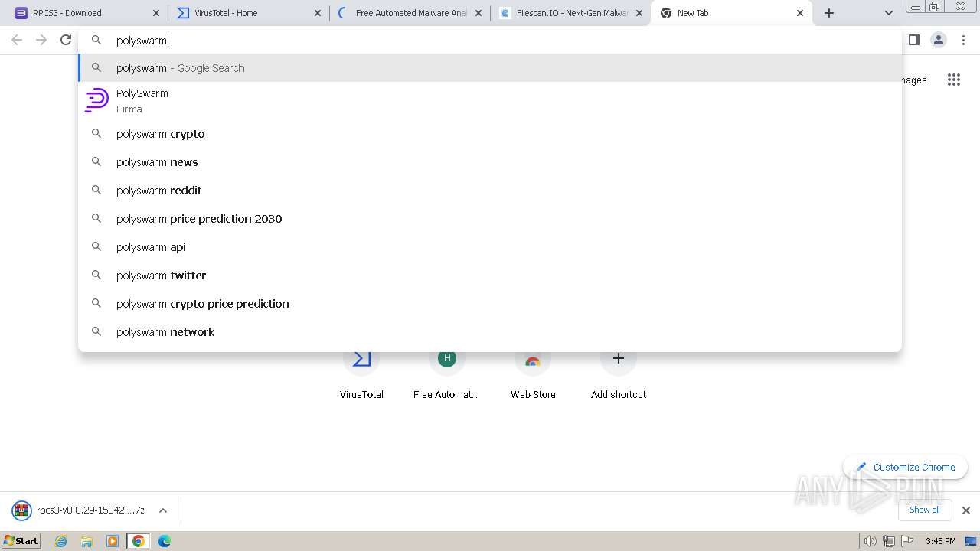This screenshot has height=551, width=980.
Task: Open the Chrome three-dot menu
Action: [963, 40]
